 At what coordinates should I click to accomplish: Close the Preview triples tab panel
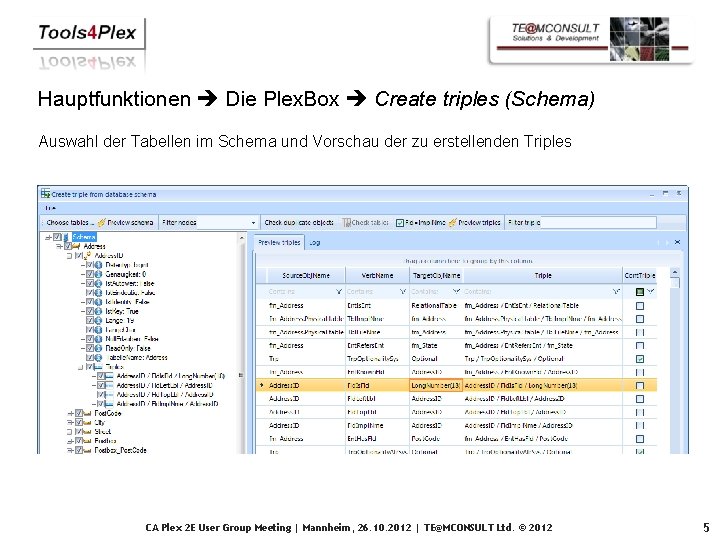tap(677, 242)
